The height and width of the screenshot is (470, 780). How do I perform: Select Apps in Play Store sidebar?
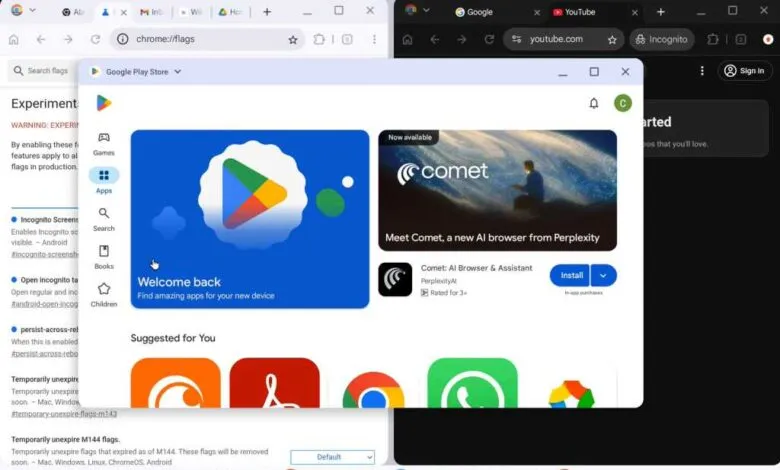(103, 181)
